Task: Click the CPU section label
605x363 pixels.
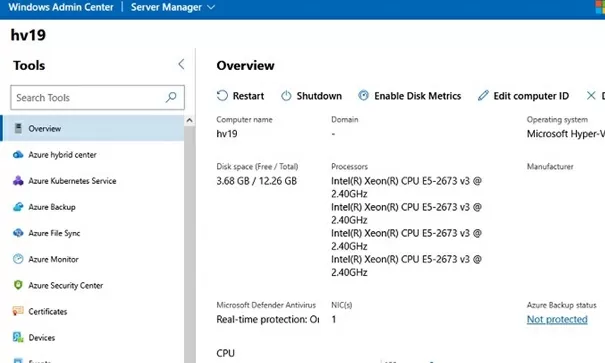Action: pos(226,353)
